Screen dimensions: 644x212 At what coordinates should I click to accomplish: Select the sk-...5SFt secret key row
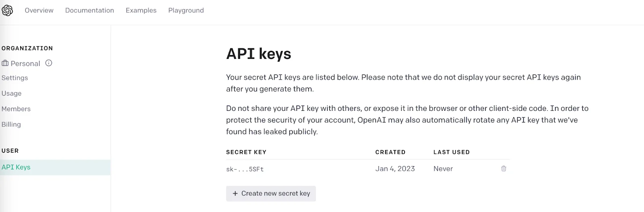(x=245, y=169)
